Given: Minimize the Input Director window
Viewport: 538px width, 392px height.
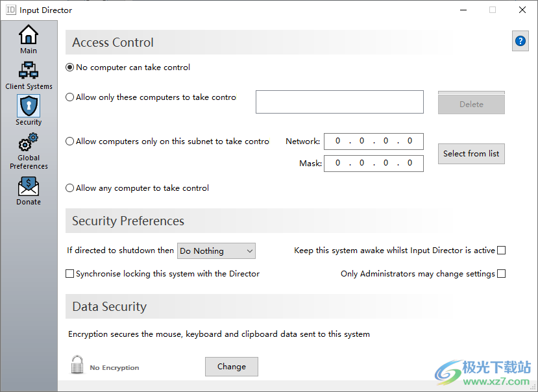Looking at the screenshot, I should [463, 10].
